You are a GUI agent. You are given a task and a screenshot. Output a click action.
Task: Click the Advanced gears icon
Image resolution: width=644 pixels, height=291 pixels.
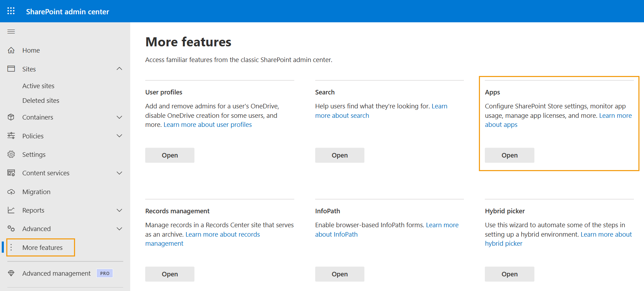pos(11,229)
